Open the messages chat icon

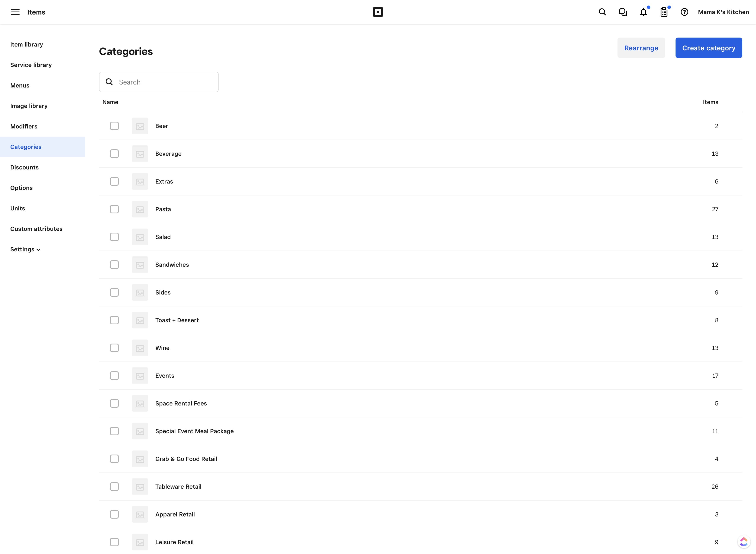pyautogui.click(x=623, y=12)
